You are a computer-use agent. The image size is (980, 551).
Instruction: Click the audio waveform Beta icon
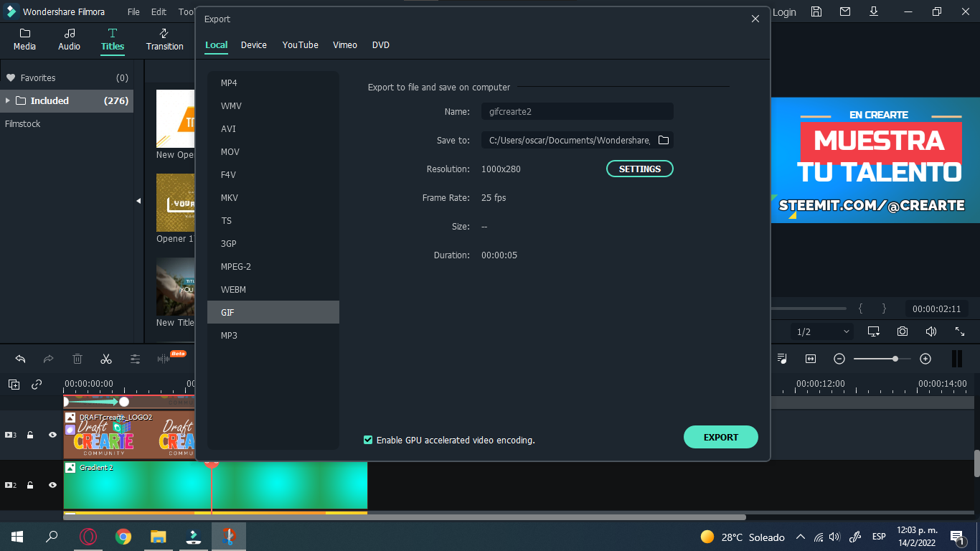pos(171,357)
